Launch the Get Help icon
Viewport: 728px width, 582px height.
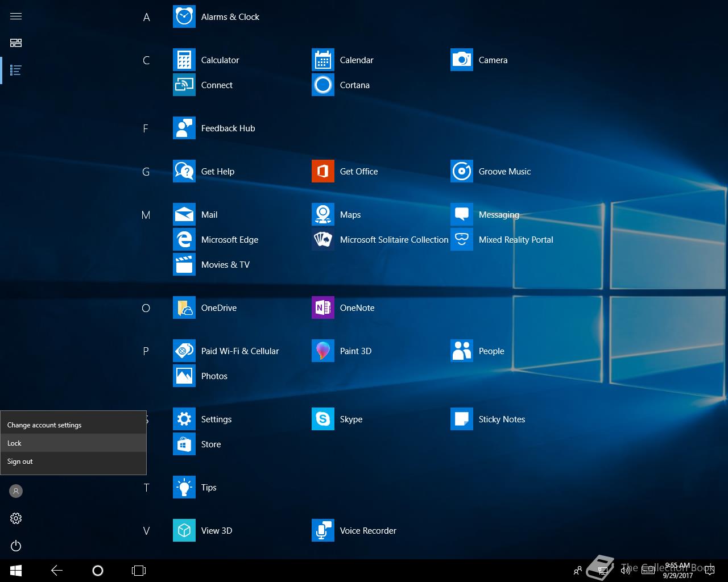point(184,171)
